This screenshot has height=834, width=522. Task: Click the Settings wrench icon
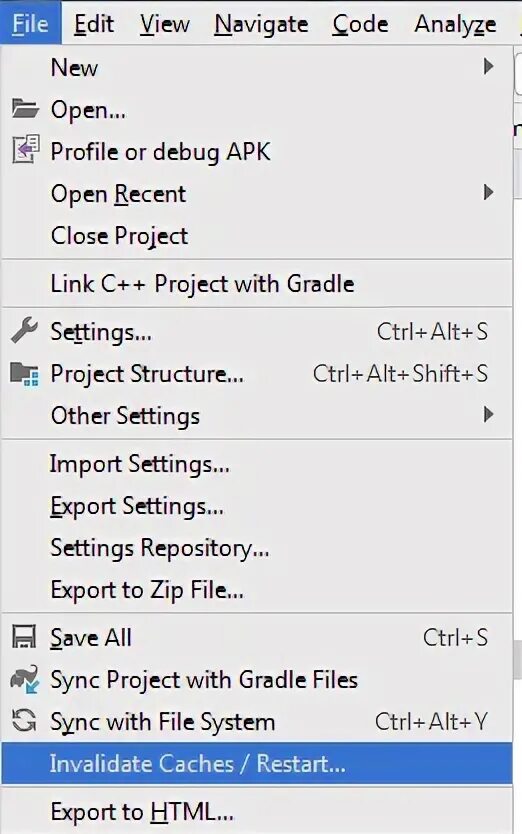point(24,330)
